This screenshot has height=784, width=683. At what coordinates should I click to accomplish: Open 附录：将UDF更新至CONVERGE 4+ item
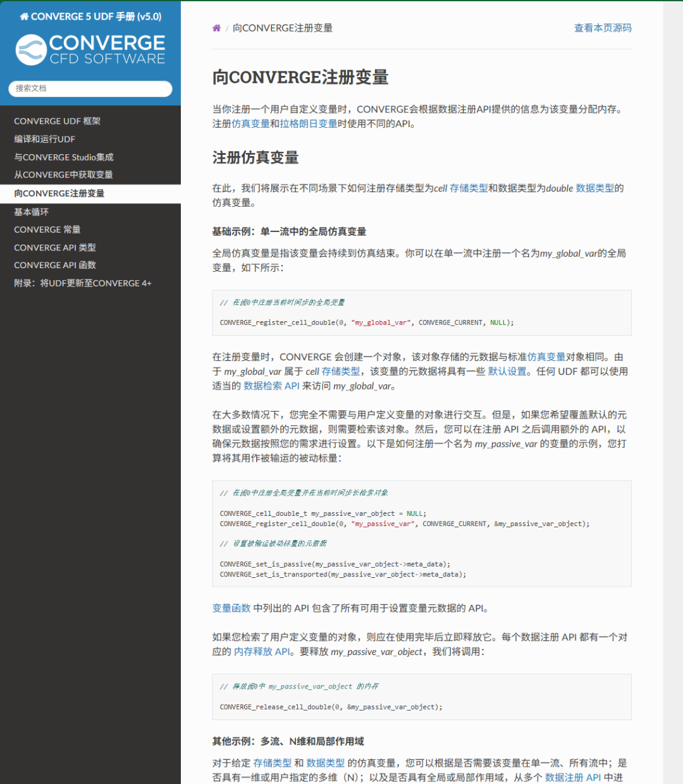pyautogui.click(x=83, y=283)
